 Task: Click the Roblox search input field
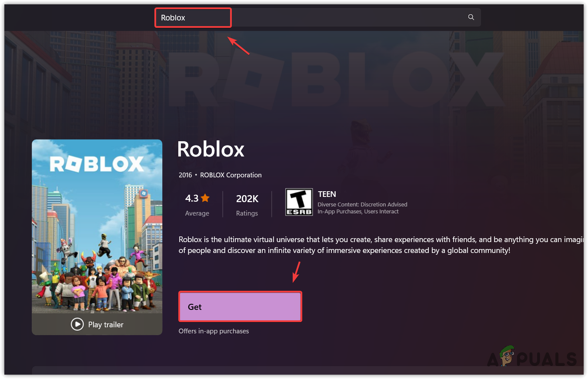click(318, 17)
